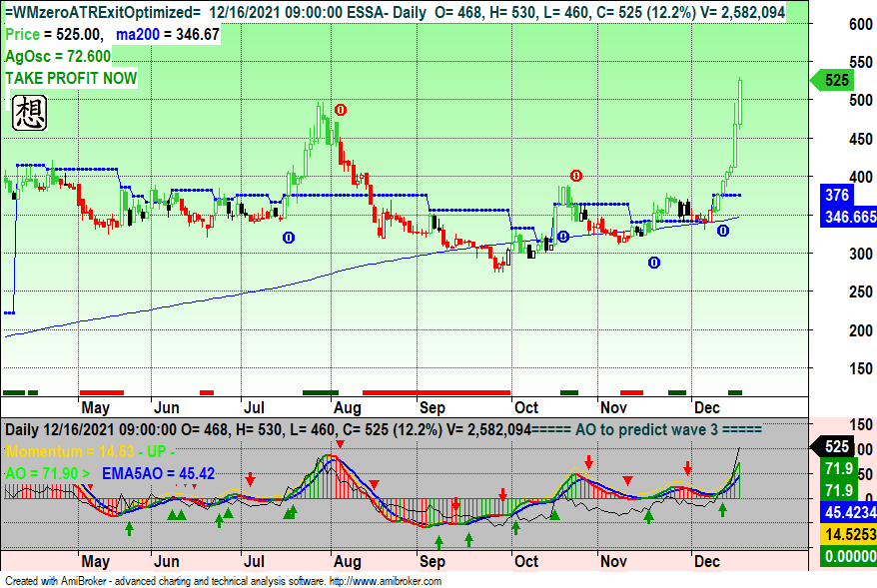Open the amibroker.com link in the footer
Viewport: 877px width, 588px height.
[386, 581]
